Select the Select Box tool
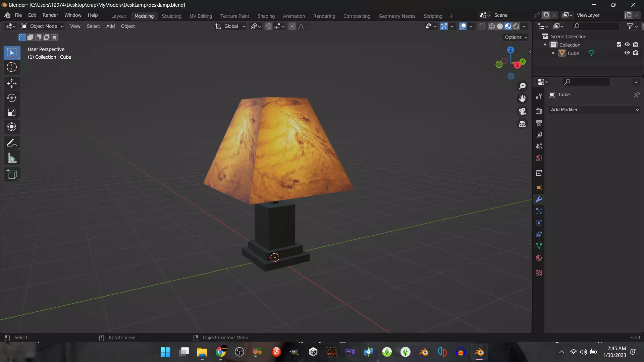 (12, 53)
